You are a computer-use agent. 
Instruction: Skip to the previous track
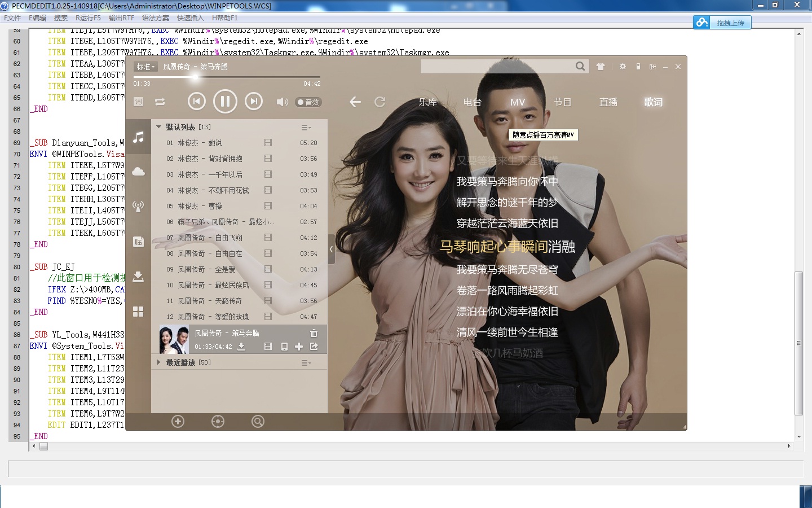click(x=196, y=102)
